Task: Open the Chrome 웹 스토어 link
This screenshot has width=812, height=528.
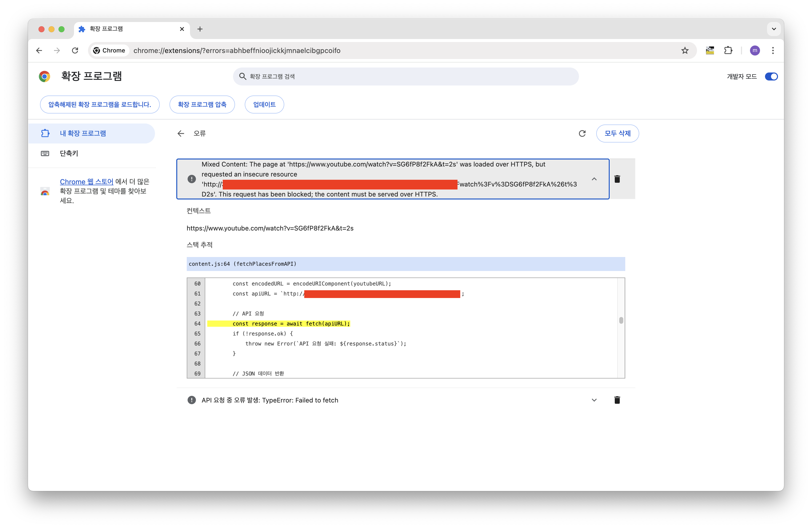Action: tap(87, 181)
